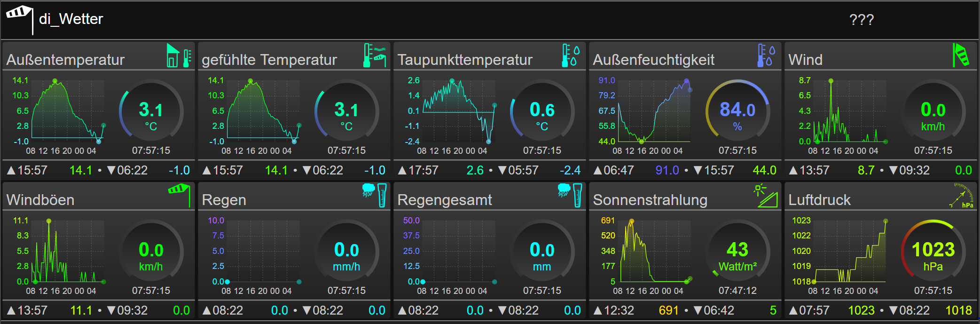Screen dimensions: 980x324
Task: Click the rain gauge icon in Regen
Action: (x=375, y=195)
